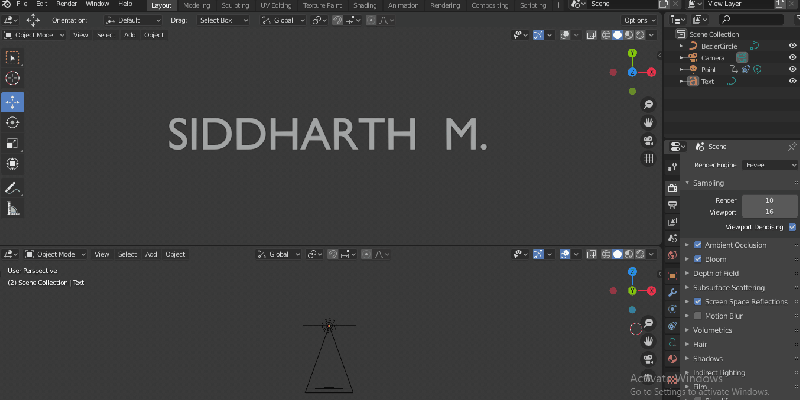Screen dimensions: 800x400
Task: Open the Window menu
Action: 97,4
